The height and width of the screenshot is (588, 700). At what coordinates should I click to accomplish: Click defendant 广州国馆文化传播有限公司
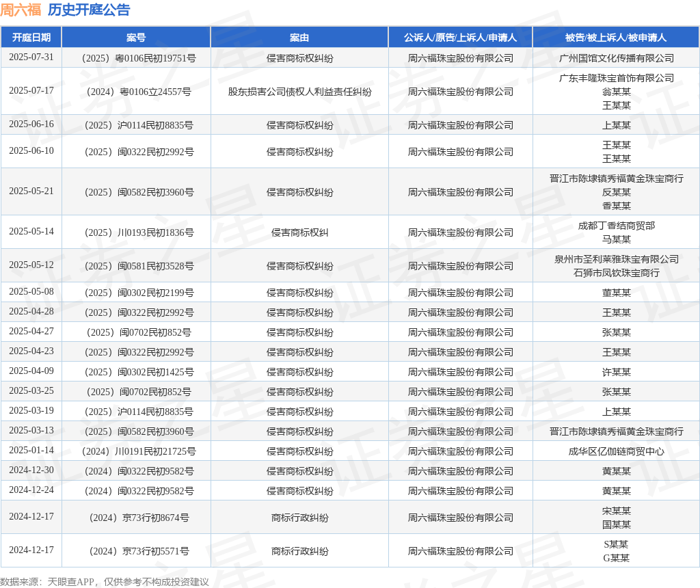(616, 58)
